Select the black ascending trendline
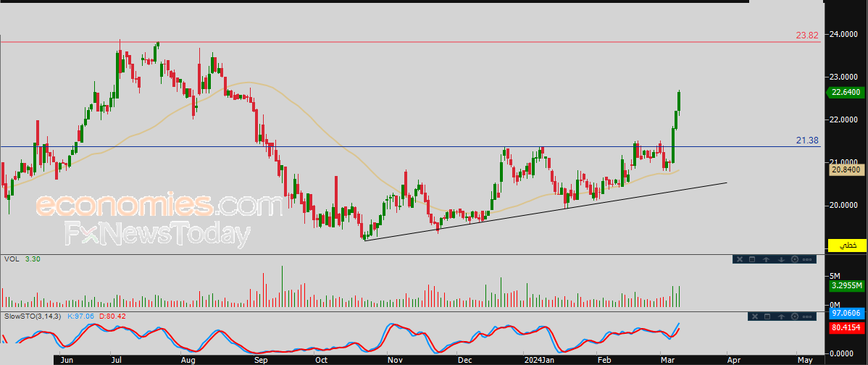Screen dimensions: 868x365 pyautogui.click(x=546, y=211)
